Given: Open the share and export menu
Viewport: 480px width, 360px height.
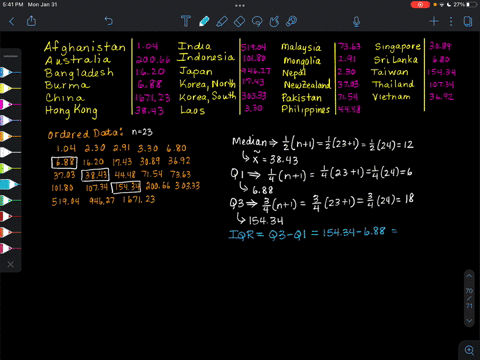Looking at the screenshot, I should pos(31,21).
